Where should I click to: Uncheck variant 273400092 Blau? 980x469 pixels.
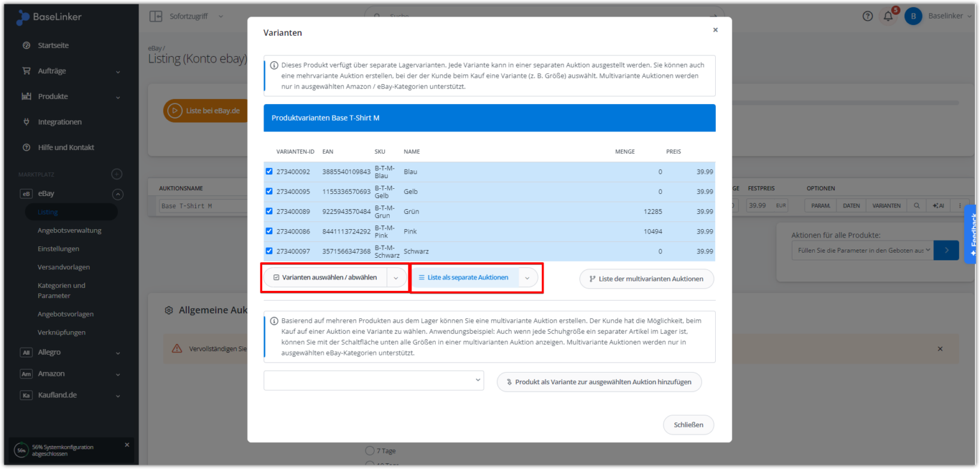coord(269,172)
